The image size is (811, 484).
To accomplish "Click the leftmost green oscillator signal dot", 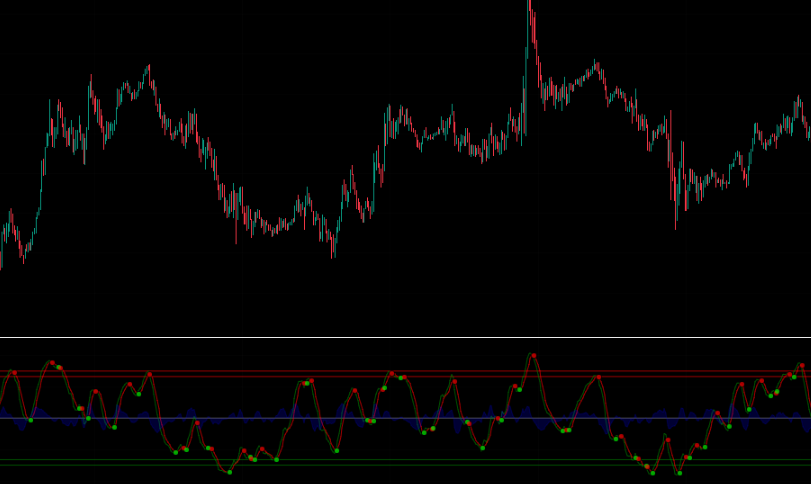I will 31,420.
